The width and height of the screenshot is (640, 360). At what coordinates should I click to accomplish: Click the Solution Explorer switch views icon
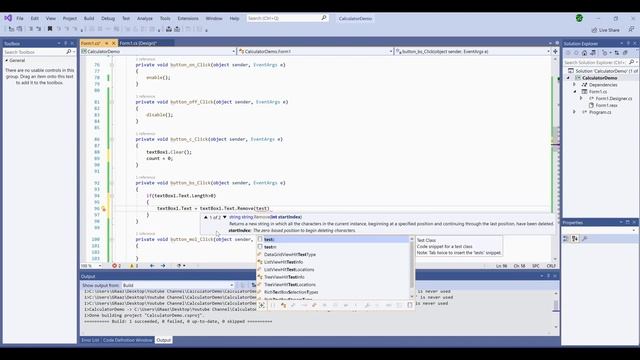point(593,53)
